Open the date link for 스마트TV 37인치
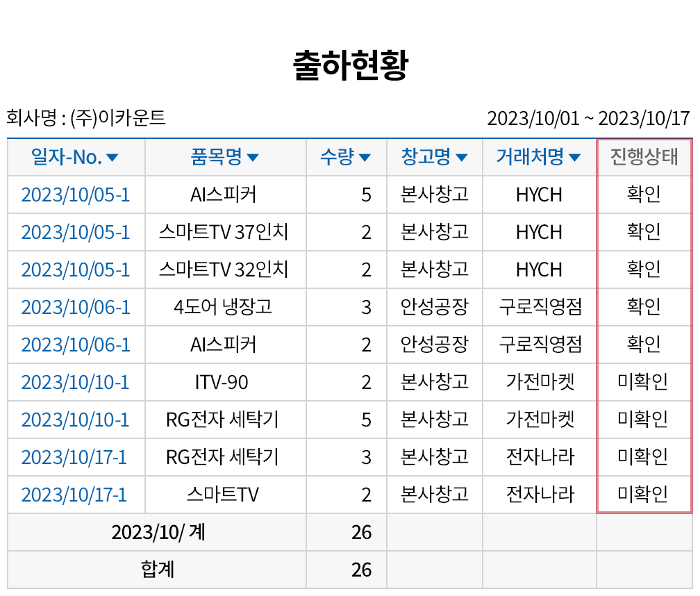Image resolution: width=700 pixels, height=596 pixels. tap(76, 232)
